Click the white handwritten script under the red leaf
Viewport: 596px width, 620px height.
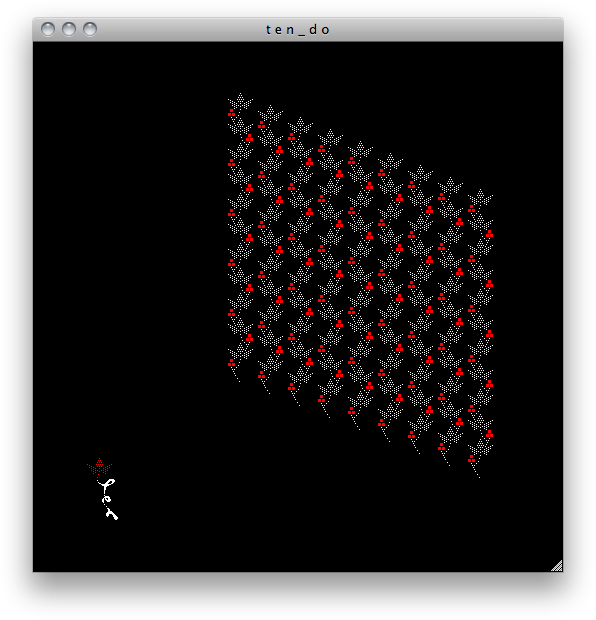[x=107, y=499]
